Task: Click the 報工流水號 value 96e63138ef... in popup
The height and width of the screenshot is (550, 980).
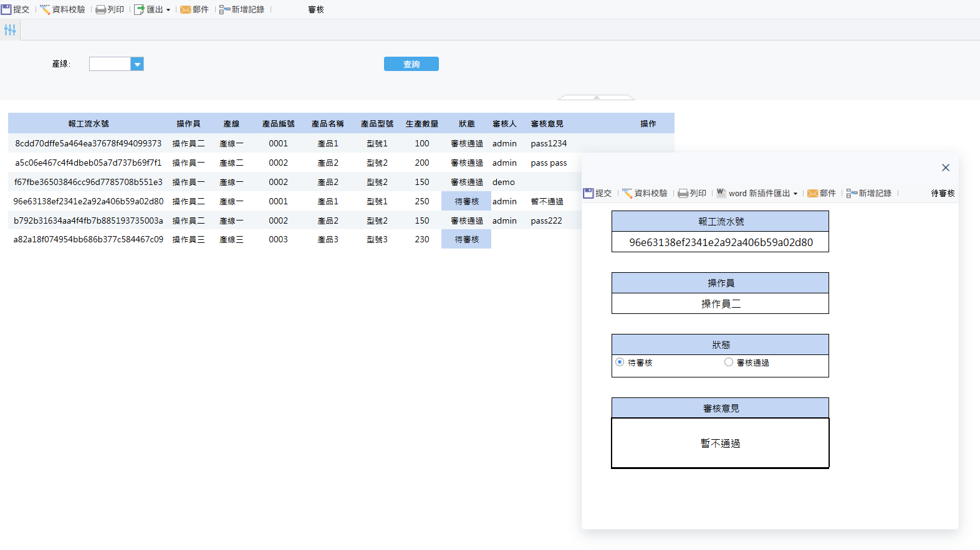Action: tap(720, 242)
